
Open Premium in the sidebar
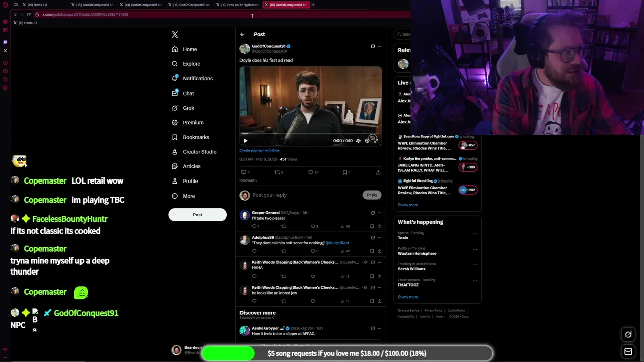click(x=187, y=122)
